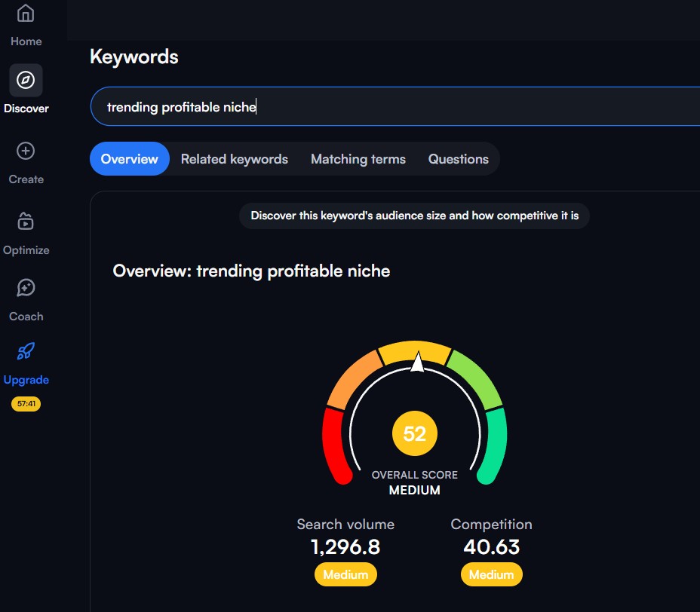The width and height of the screenshot is (700, 612).
Task: Click Medium badge under Competition
Action: 491,575
